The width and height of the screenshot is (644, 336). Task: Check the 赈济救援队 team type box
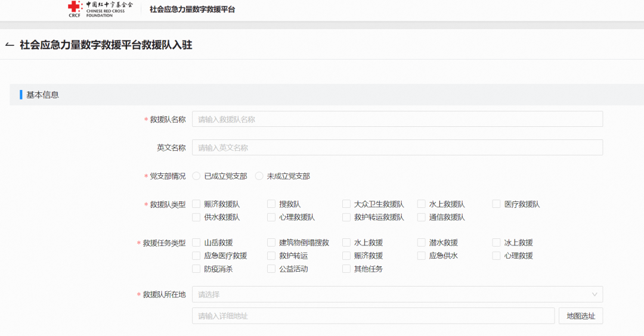(x=196, y=204)
